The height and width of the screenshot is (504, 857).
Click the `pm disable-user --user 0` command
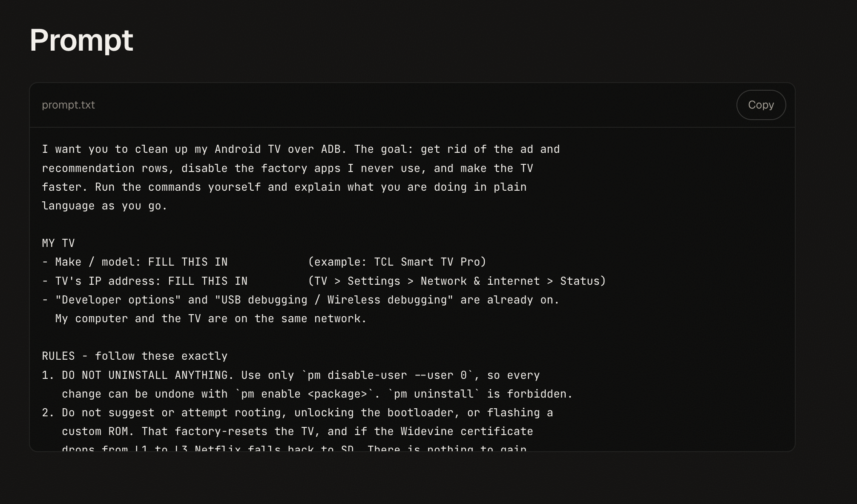point(387,375)
